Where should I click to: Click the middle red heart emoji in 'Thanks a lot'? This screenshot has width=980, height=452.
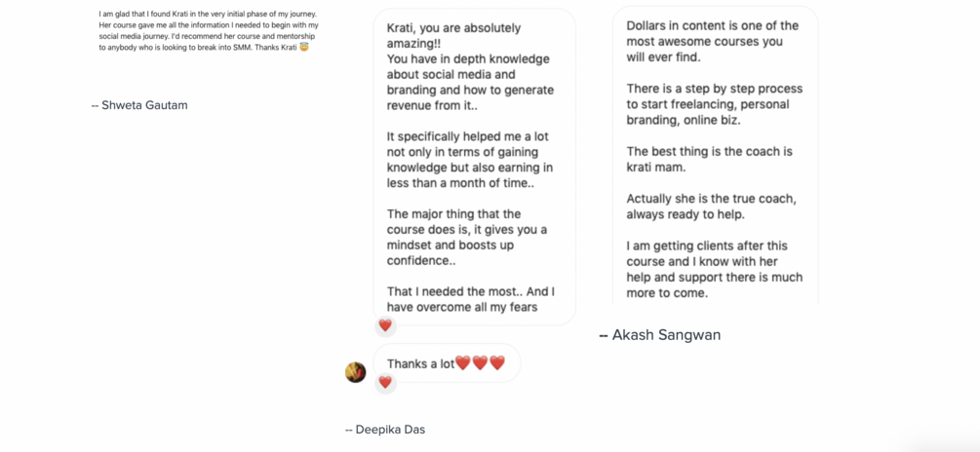[x=480, y=362]
